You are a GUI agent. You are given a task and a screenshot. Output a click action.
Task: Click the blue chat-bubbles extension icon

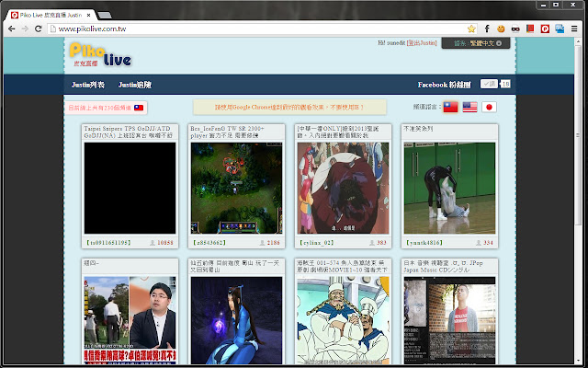coord(560,29)
